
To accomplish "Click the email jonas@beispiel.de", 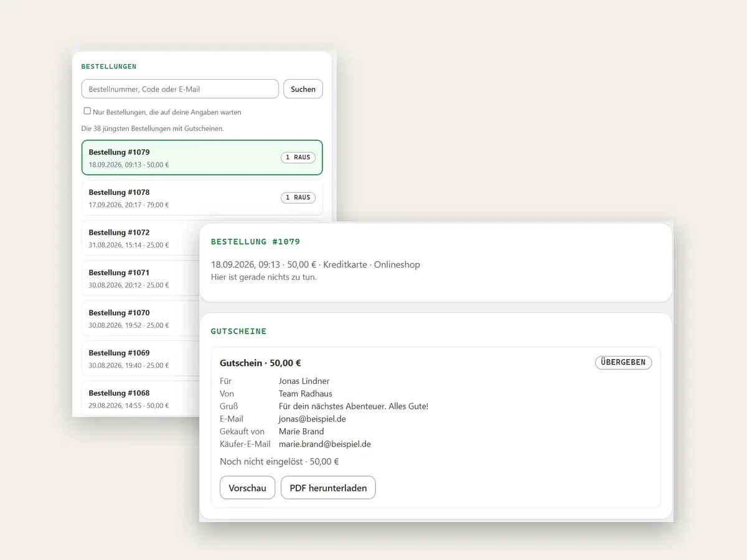I will 312,419.
